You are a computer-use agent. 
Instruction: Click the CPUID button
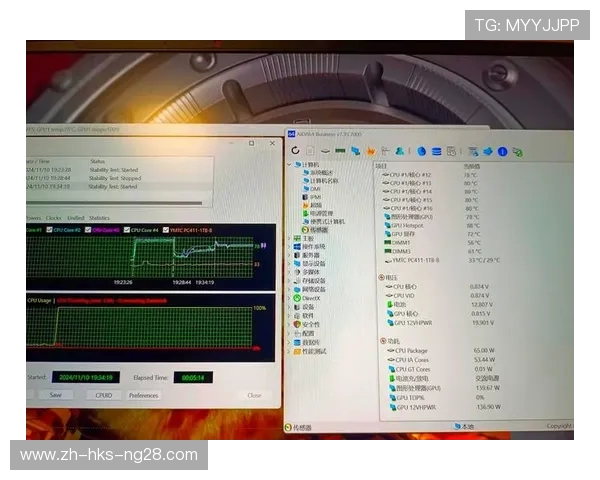point(103,395)
